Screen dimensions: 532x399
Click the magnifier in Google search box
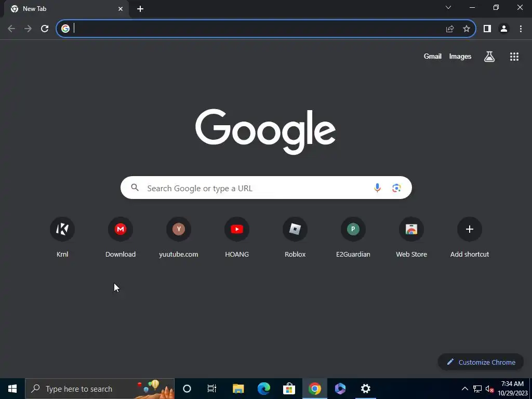coord(135,188)
